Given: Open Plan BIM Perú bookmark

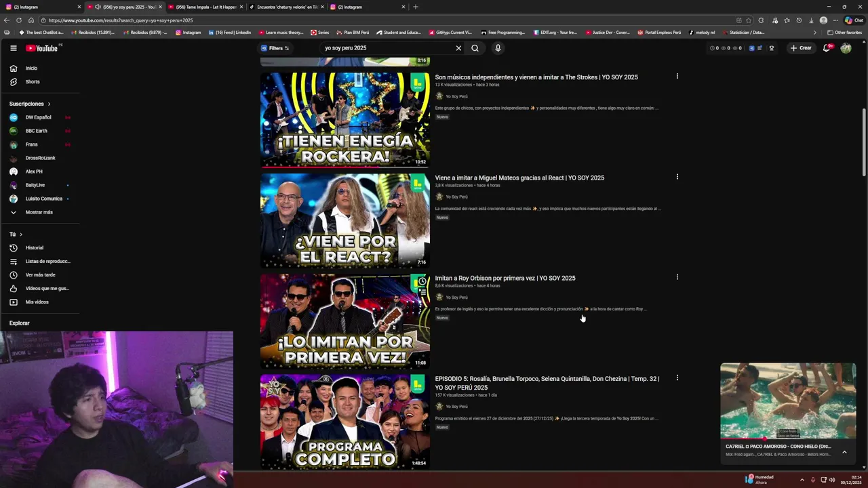Looking at the screenshot, I should 352,33.
